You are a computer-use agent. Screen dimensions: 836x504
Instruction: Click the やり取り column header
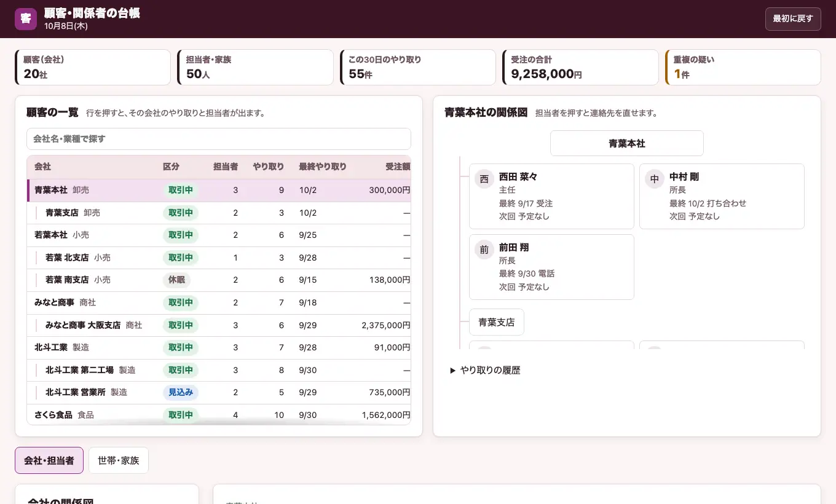[x=269, y=167]
